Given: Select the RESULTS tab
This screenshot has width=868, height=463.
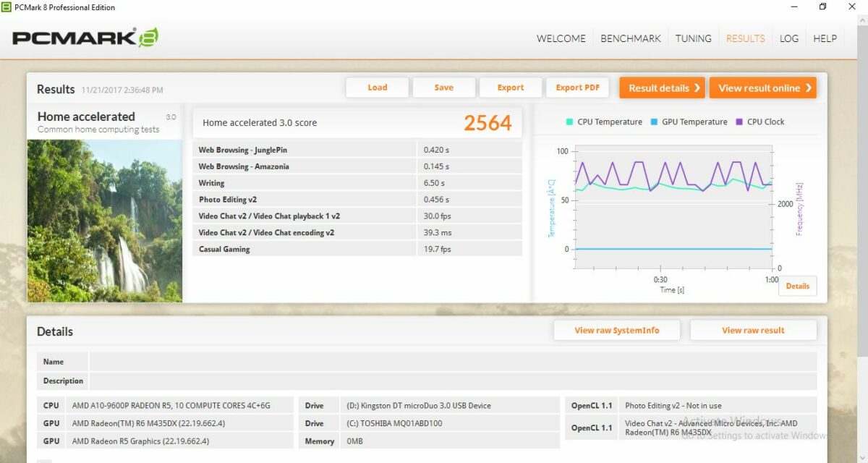Looking at the screenshot, I should (745, 38).
